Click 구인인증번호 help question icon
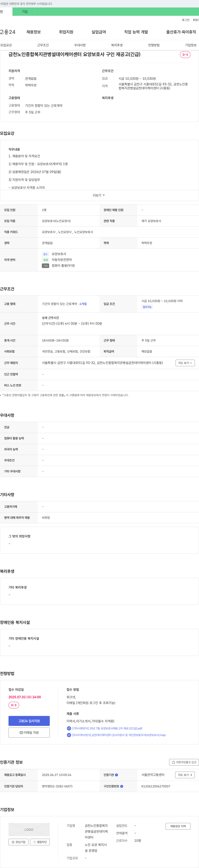Screen dimensions: 199x868 click(122, 786)
